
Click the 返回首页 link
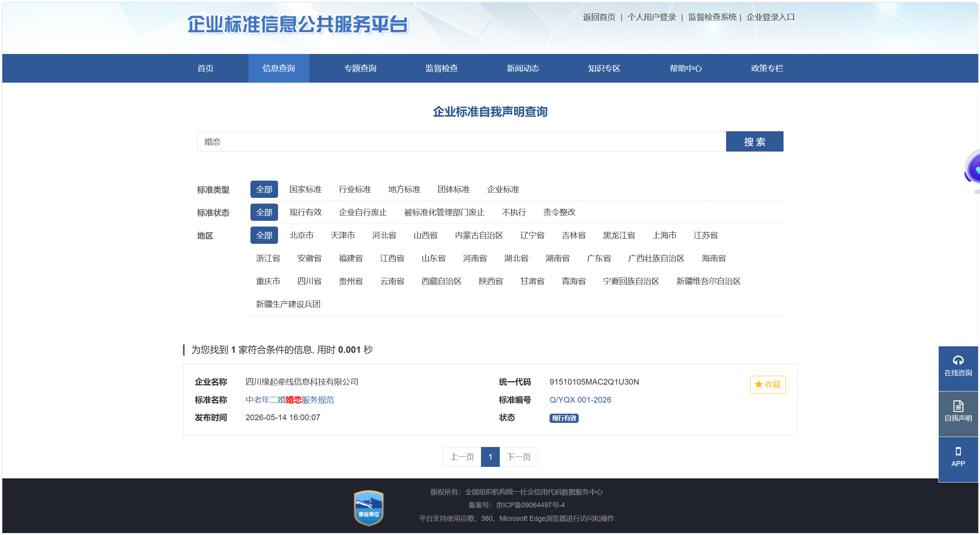click(x=599, y=17)
